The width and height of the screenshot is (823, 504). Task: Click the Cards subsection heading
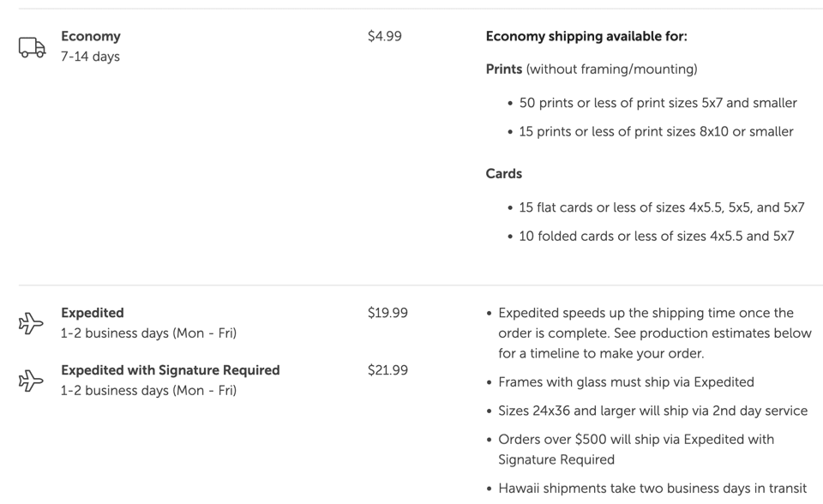coord(504,173)
